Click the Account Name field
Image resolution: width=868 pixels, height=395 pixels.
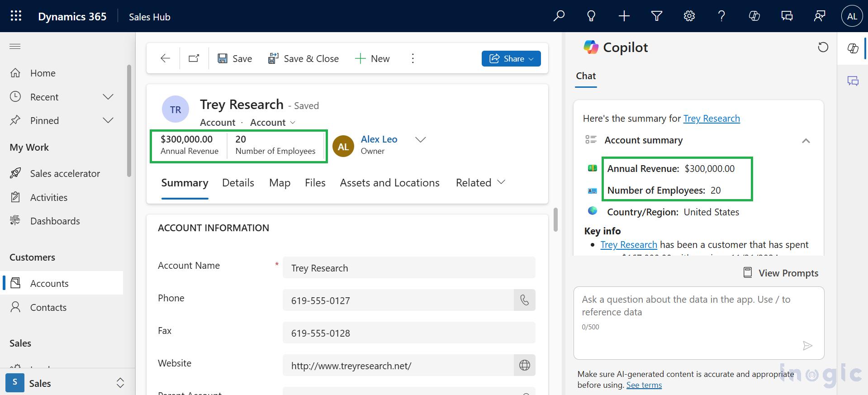(409, 267)
